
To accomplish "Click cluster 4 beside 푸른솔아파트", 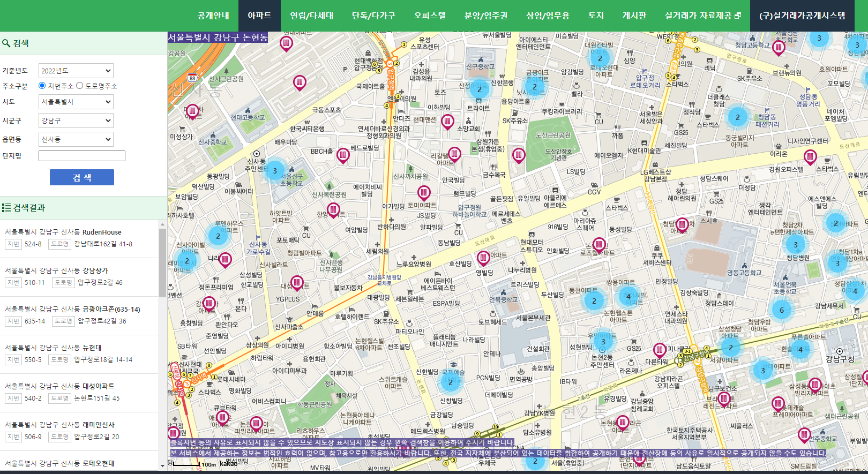I will (x=800, y=350).
